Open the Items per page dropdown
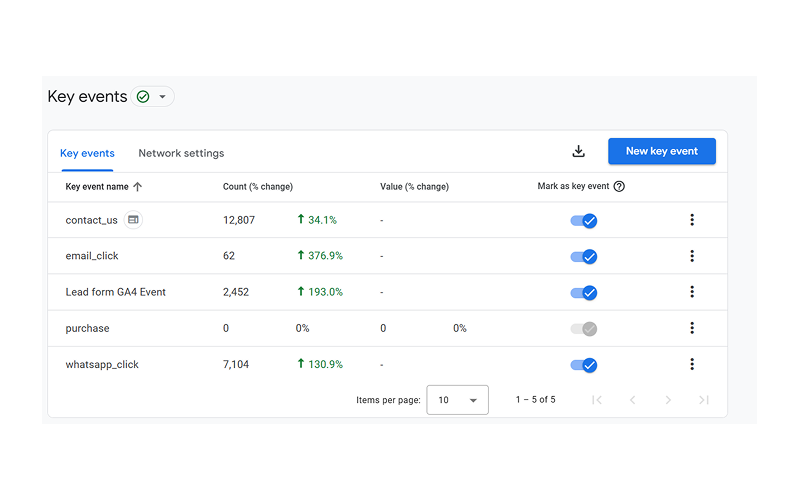Viewport: 800px width, 500px height. coord(457,400)
